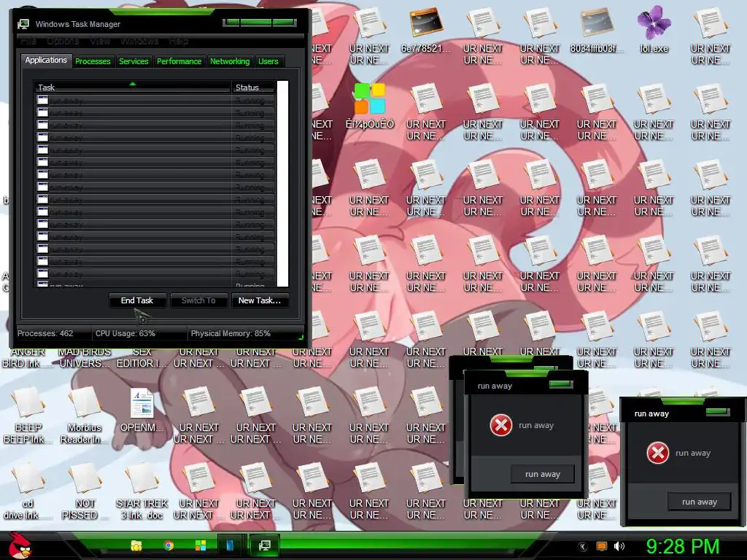The image size is (747, 560).
Task: Open the Options menu in Task Manager
Action: point(63,42)
